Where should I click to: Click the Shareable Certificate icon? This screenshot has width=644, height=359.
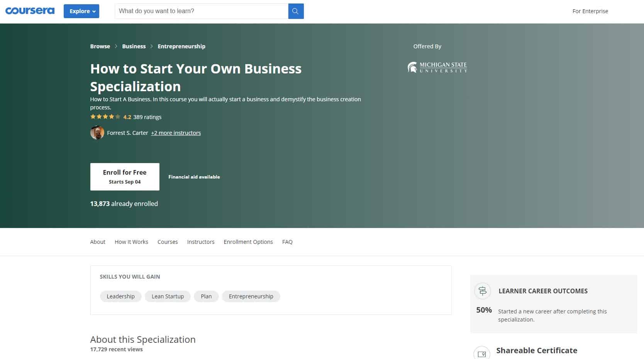pyautogui.click(x=482, y=353)
